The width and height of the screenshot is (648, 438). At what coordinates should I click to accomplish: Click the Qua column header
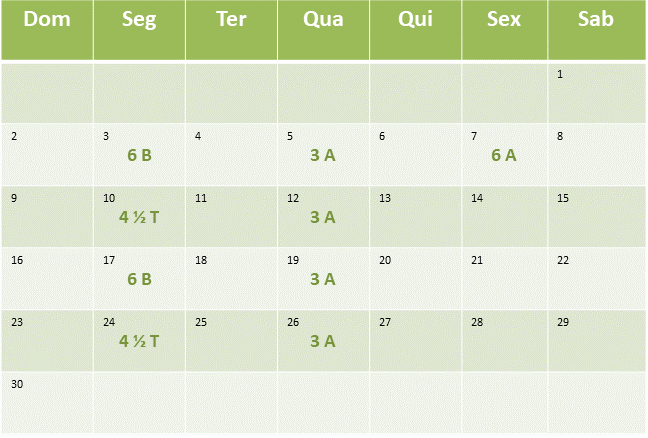(x=323, y=30)
